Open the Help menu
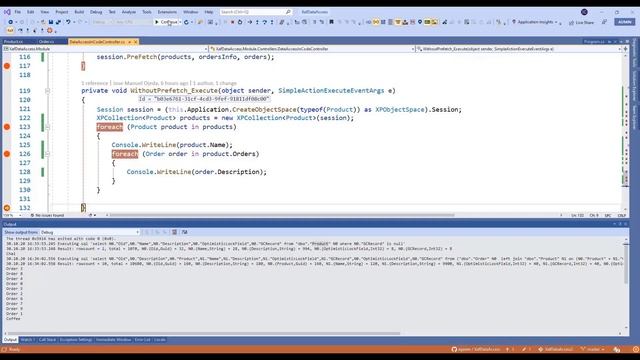The image size is (640, 360). tap(209, 12)
